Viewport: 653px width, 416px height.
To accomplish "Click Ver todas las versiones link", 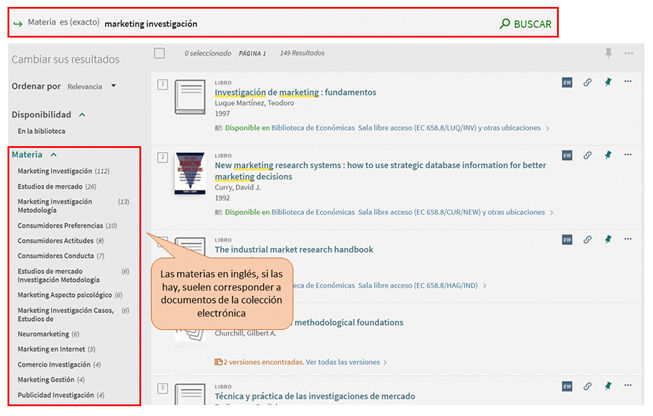I will point(345,361).
